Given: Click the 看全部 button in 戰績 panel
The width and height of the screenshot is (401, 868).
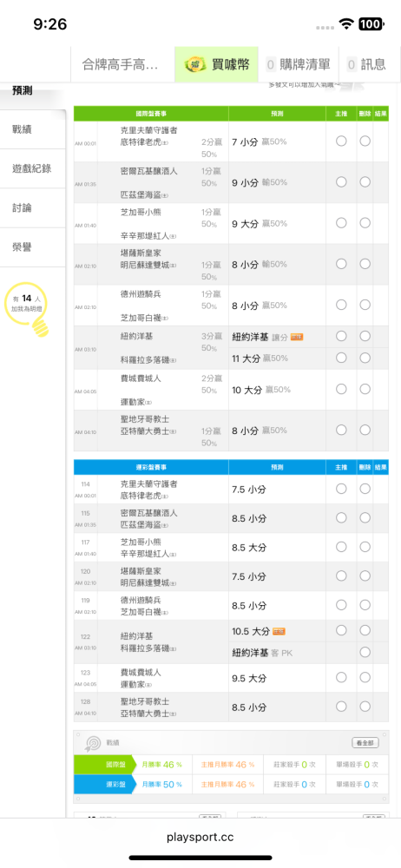Looking at the screenshot, I should click(x=365, y=742).
